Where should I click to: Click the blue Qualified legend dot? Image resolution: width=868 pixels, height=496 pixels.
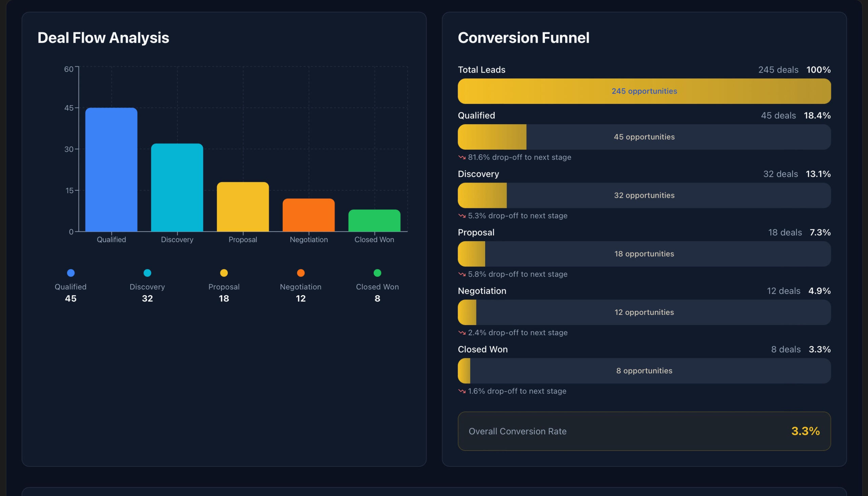(71, 273)
